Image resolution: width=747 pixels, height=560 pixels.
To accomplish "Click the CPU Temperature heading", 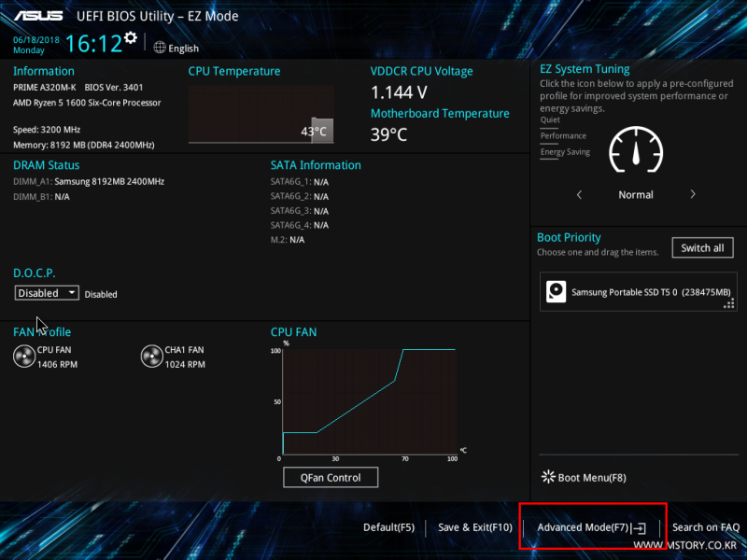I will [234, 72].
